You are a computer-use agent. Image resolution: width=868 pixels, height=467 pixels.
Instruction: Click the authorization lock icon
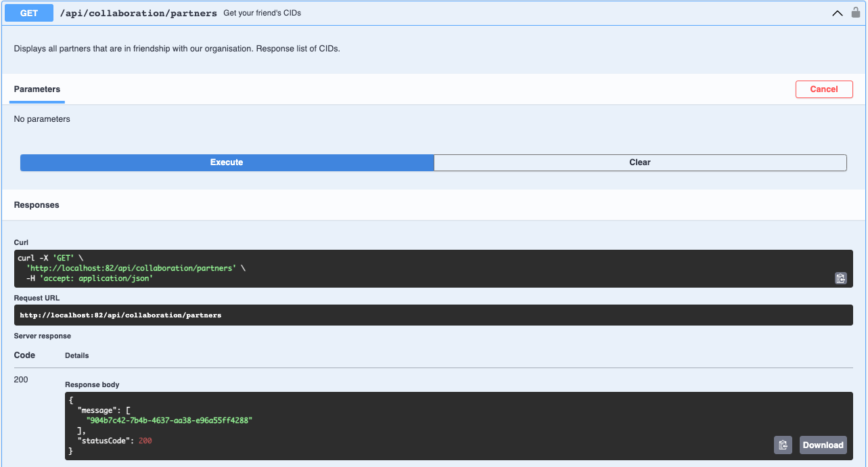[x=855, y=12]
